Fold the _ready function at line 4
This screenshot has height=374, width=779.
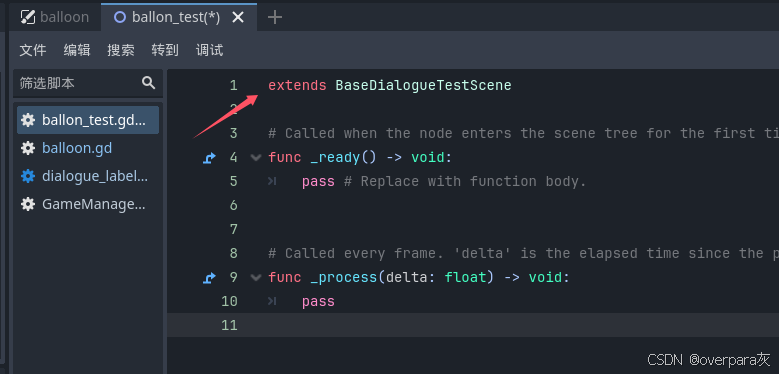point(256,158)
